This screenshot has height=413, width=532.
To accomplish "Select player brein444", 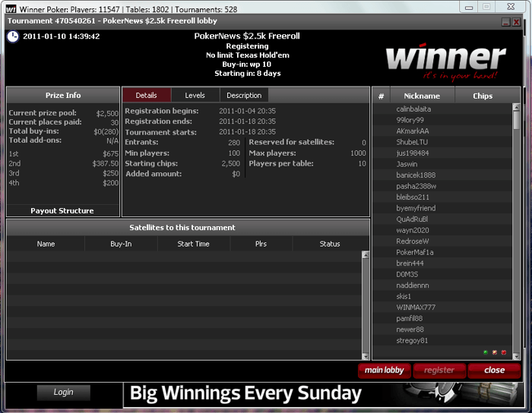I will coord(442,263).
